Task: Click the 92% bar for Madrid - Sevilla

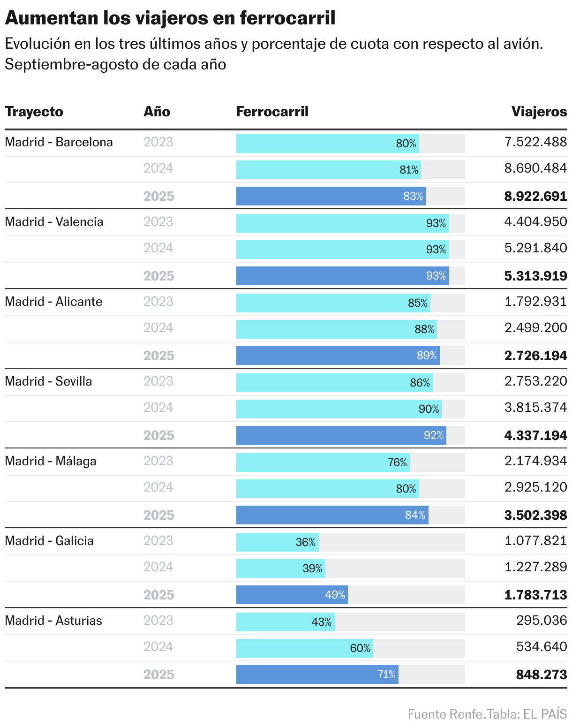Action: pos(341,435)
